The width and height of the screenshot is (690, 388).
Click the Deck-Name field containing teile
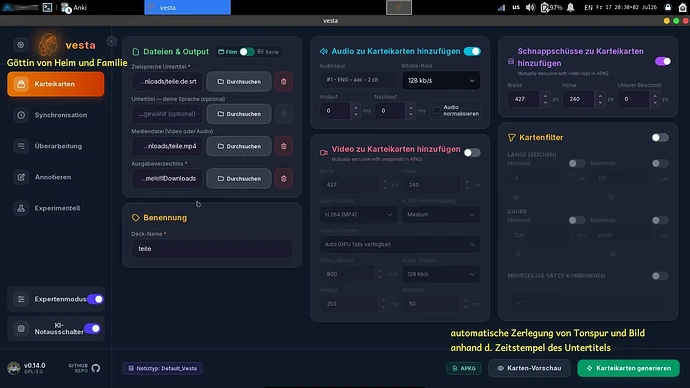(212, 249)
